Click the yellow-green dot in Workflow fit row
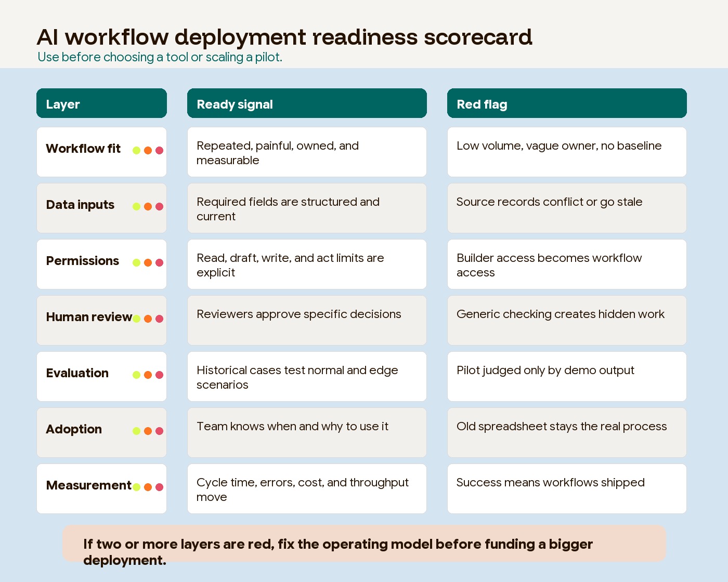The width and height of the screenshot is (728, 582). 136,150
